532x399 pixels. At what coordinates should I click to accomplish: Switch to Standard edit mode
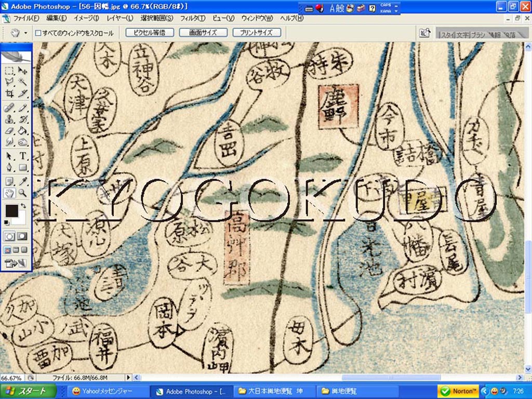9,236
